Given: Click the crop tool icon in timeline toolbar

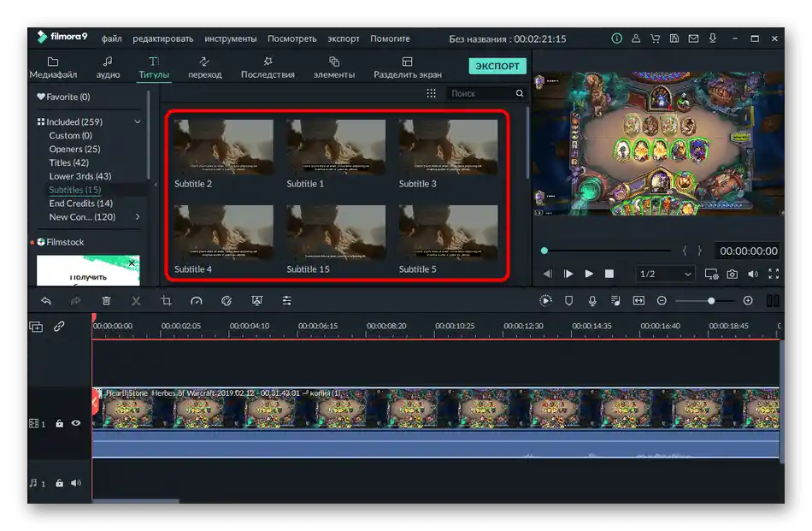Looking at the screenshot, I should [x=167, y=301].
